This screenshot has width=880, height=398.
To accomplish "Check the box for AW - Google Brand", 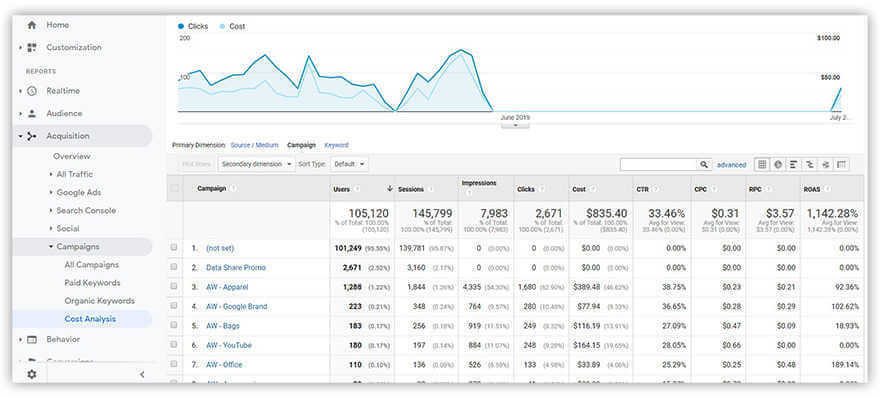I will tap(174, 306).
